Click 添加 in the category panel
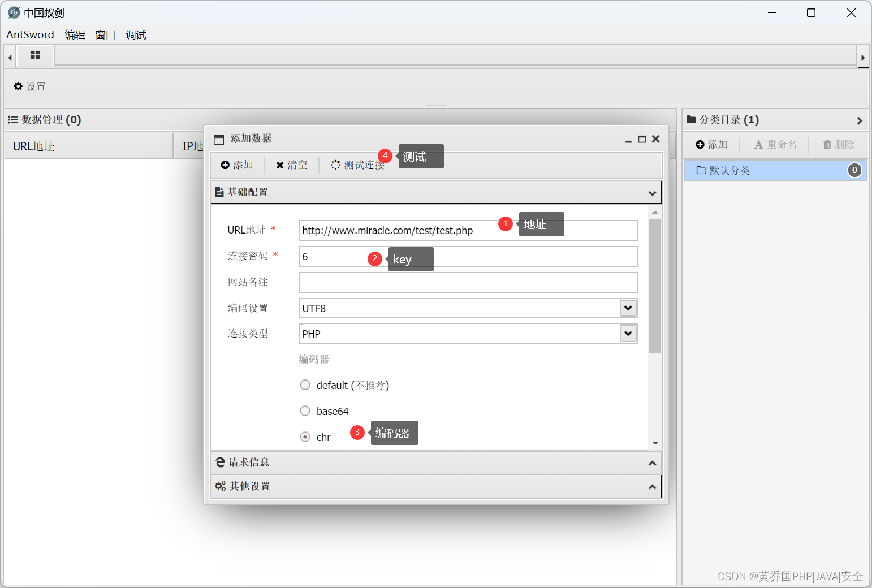The image size is (872, 588). pyautogui.click(x=712, y=145)
